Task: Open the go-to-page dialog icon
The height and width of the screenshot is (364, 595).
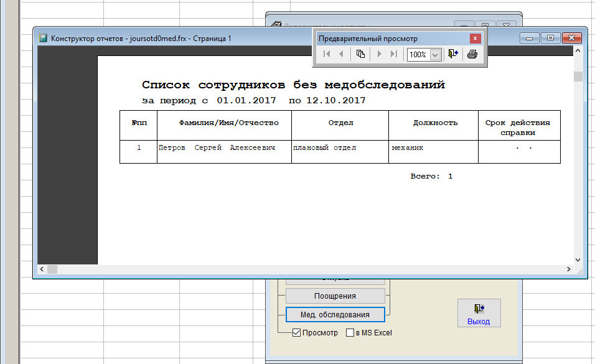Action: [x=360, y=55]
